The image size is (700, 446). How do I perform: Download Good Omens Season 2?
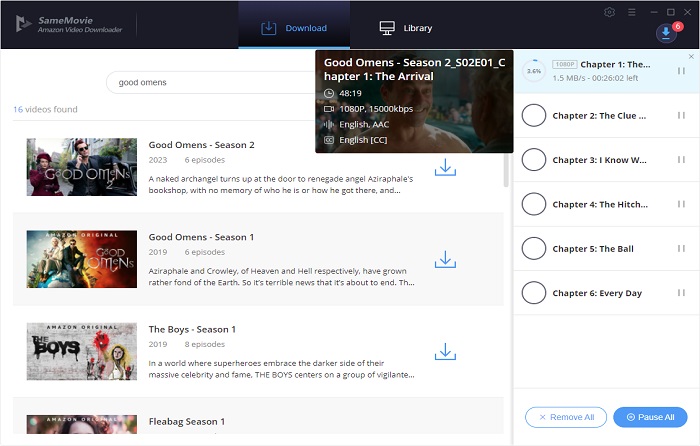445,168
